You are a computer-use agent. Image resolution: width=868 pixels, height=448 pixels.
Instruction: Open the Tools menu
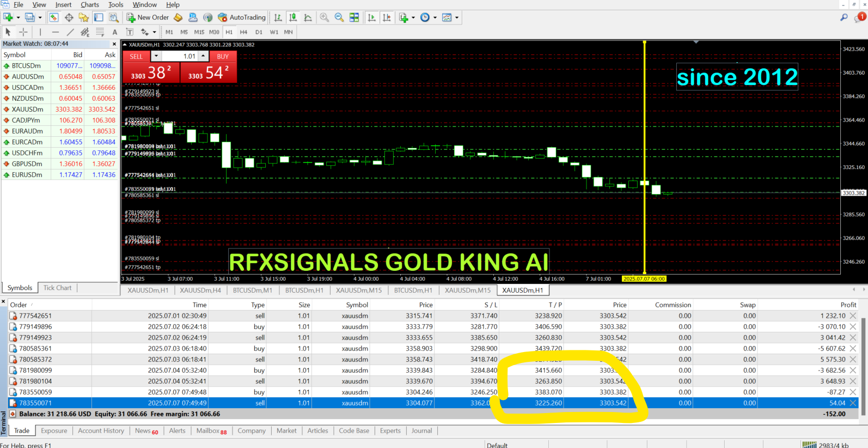pyautogui.click(x=115, y=4)
